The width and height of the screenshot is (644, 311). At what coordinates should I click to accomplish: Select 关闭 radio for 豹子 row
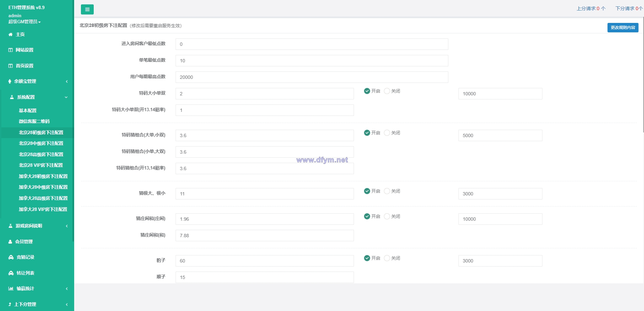[x=387, y=258]
